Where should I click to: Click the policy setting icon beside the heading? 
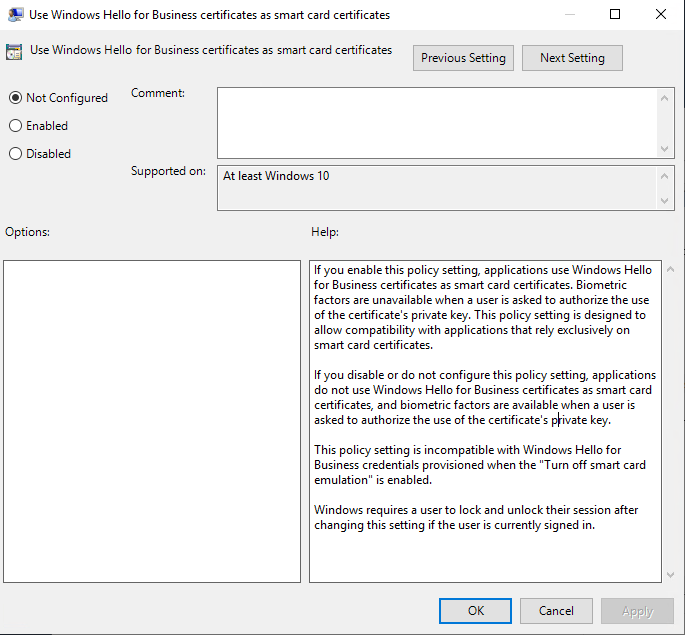(x=15, y=52)
